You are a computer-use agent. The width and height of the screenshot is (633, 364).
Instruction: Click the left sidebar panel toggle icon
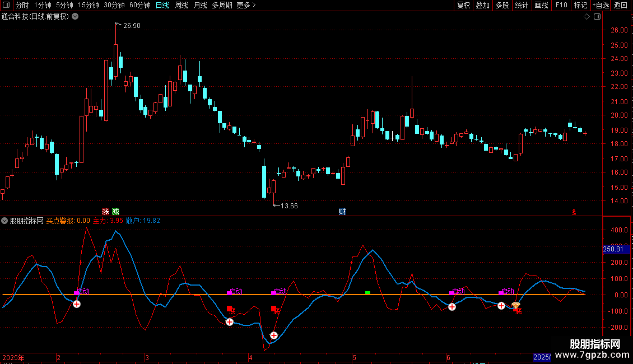pyautogui.click(x=6, y=5)
